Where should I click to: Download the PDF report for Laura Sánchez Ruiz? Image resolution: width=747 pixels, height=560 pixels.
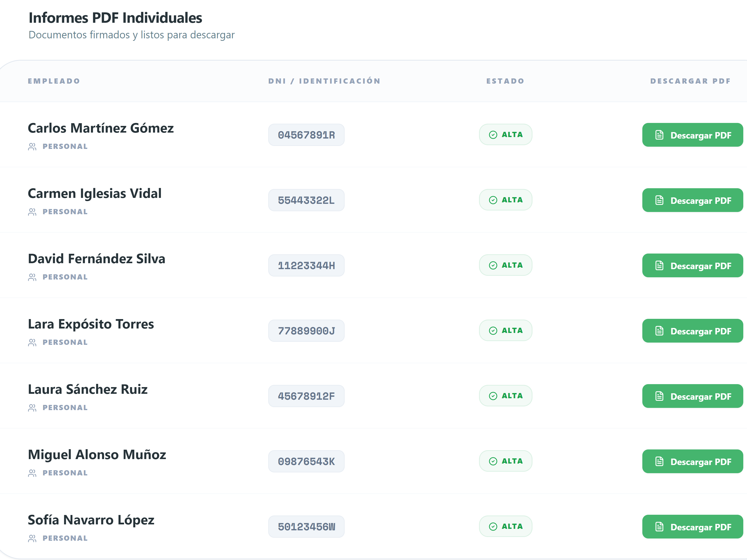point(692,396)
